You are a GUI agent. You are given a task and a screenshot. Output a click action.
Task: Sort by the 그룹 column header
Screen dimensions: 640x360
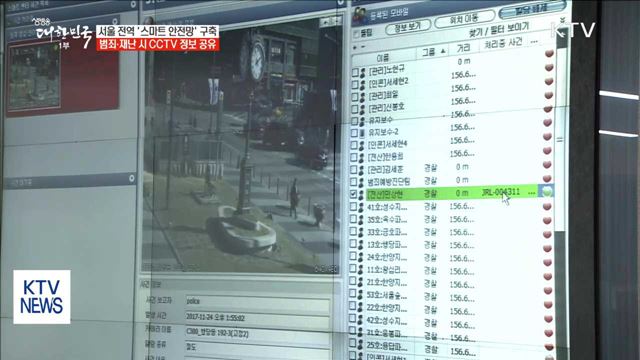(x=433, y=52)
